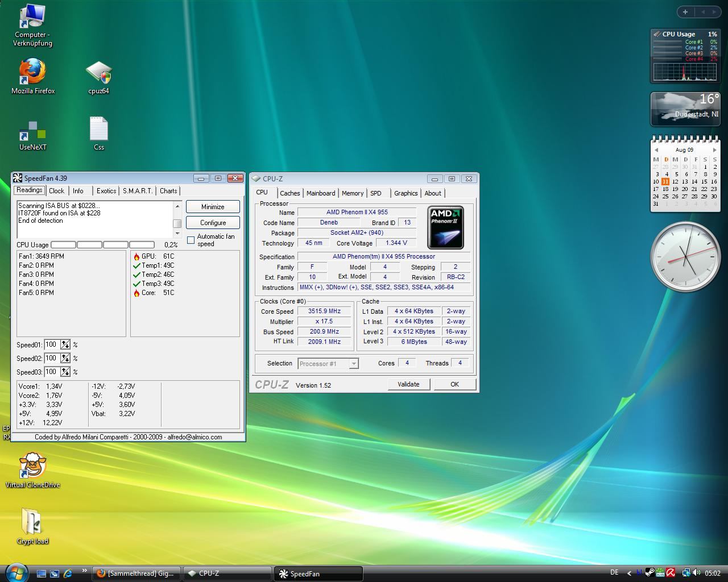Screen dimensions: 728x582
Task: Go to the previous month in the calendar gadget
Action: [x=656, y=150]
